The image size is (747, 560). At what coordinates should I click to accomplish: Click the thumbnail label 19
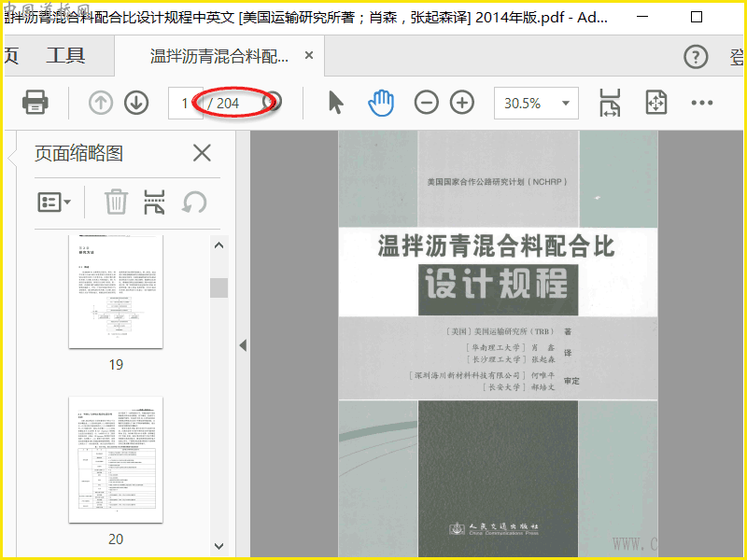point(116,365)
